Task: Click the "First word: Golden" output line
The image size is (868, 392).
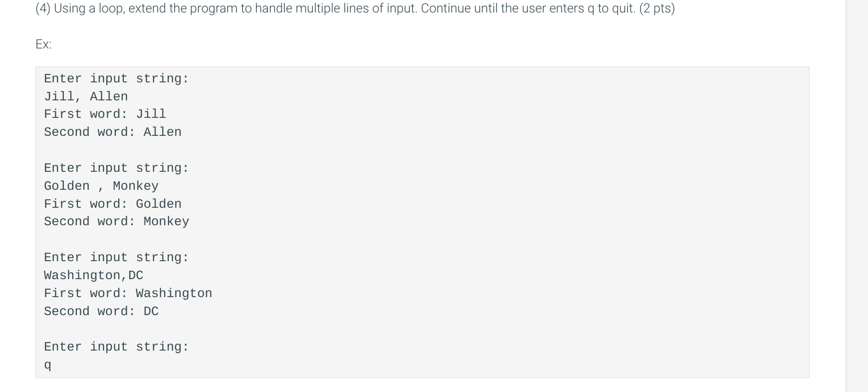Action: (x=113, y=204)
